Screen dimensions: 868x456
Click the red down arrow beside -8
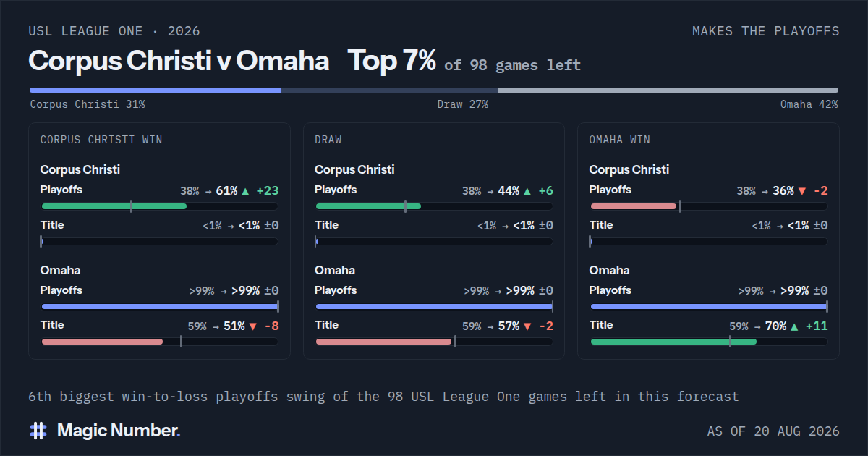coord(252,326)
